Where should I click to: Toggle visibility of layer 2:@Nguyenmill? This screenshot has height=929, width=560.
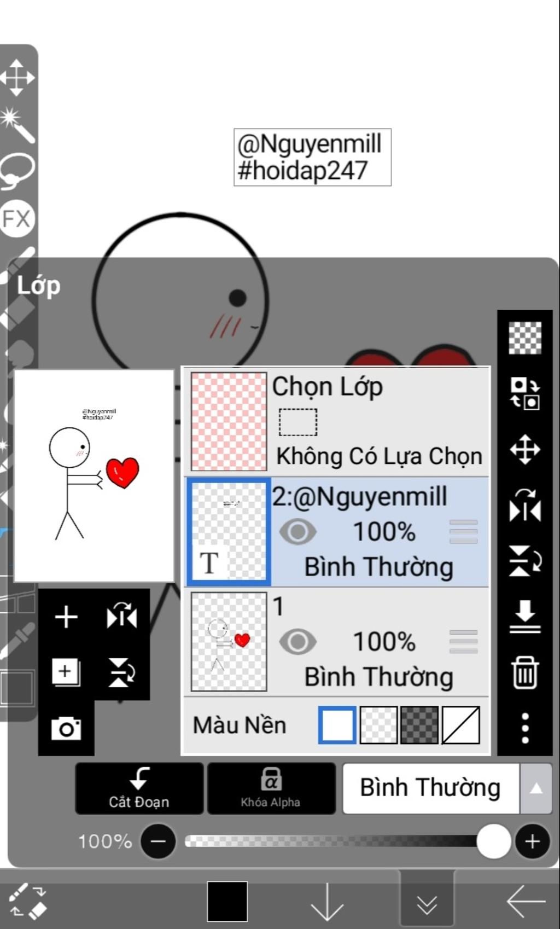pos(297,532)
